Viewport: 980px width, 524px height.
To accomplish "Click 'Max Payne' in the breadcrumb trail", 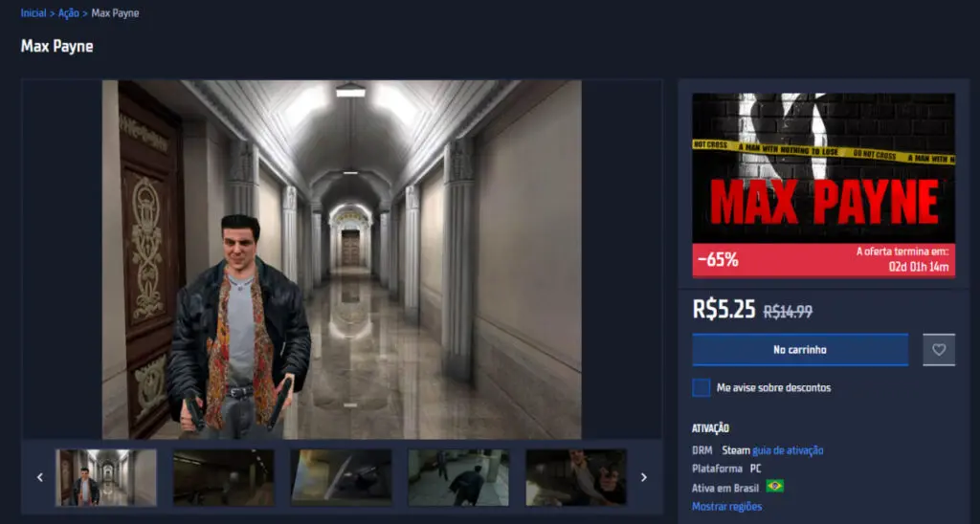I will pos(115,13).
